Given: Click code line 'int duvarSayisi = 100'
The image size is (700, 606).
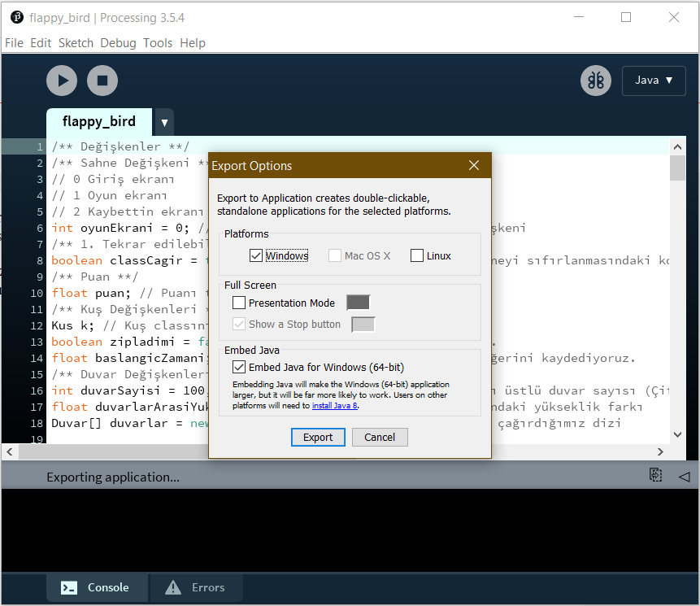Looking at the screenshot, I should [128, 390].
